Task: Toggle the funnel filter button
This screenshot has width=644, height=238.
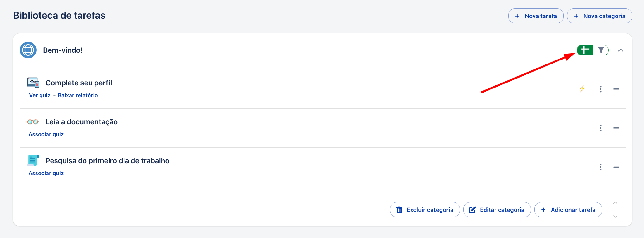Action: tap(601, 50)
